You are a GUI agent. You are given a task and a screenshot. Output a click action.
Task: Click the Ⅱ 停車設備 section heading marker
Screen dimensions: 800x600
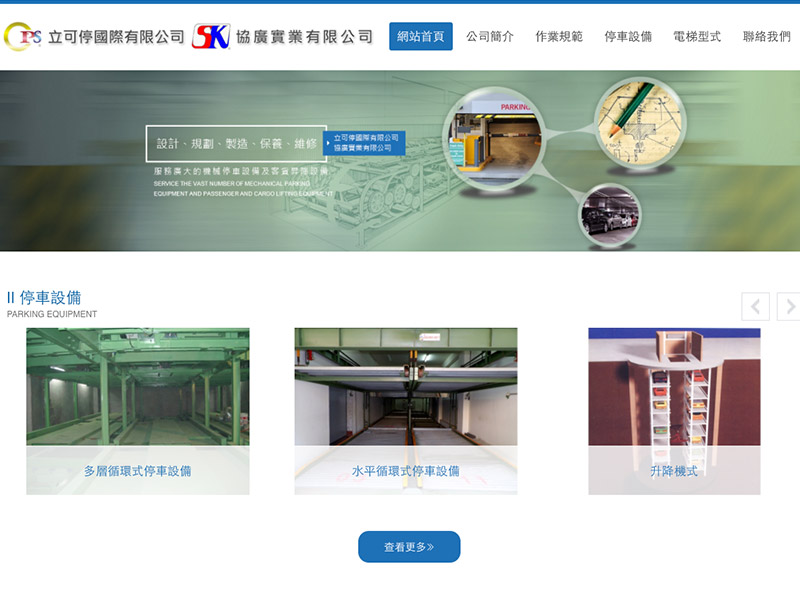pos(13,297)
